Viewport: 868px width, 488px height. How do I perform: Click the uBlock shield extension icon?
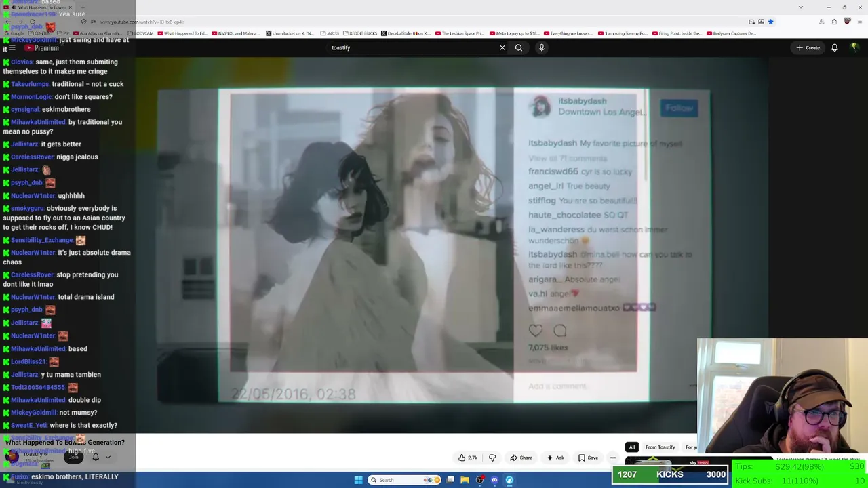847,22
